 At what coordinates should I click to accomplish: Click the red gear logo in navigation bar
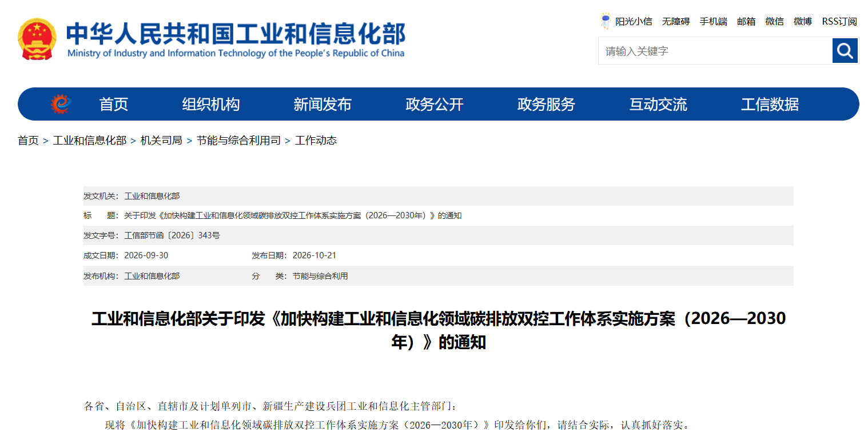(61, 104)
